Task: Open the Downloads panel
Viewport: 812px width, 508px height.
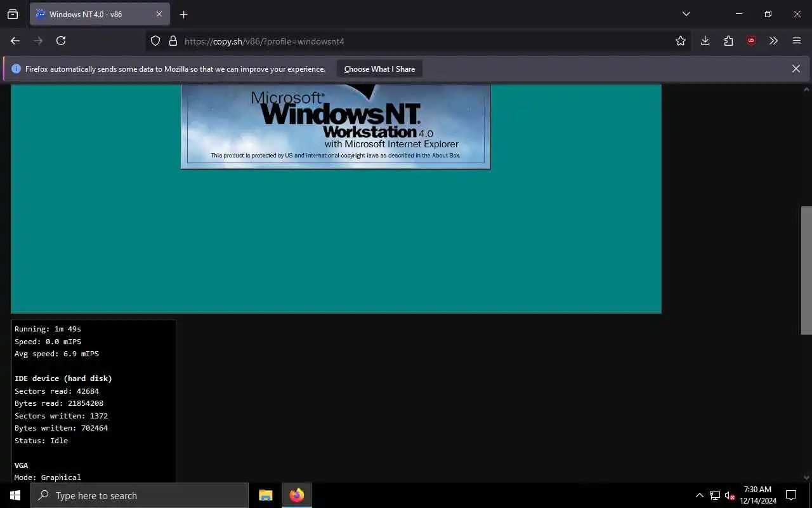Action: coord(705,41)
